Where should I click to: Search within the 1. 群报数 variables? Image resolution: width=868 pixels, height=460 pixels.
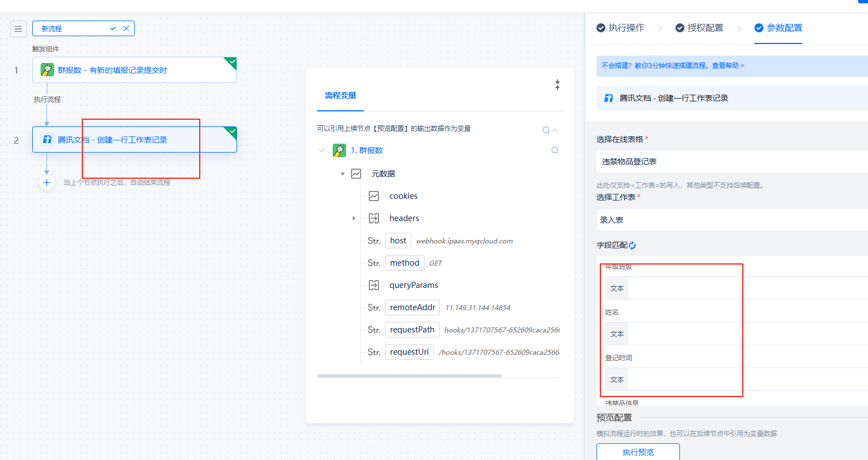tap(555, 150)
